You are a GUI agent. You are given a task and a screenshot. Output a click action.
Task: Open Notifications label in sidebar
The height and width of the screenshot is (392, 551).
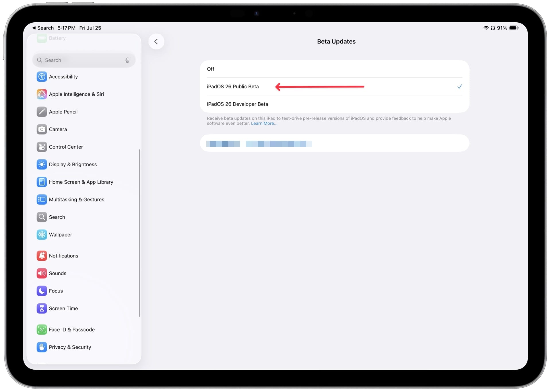63,256
